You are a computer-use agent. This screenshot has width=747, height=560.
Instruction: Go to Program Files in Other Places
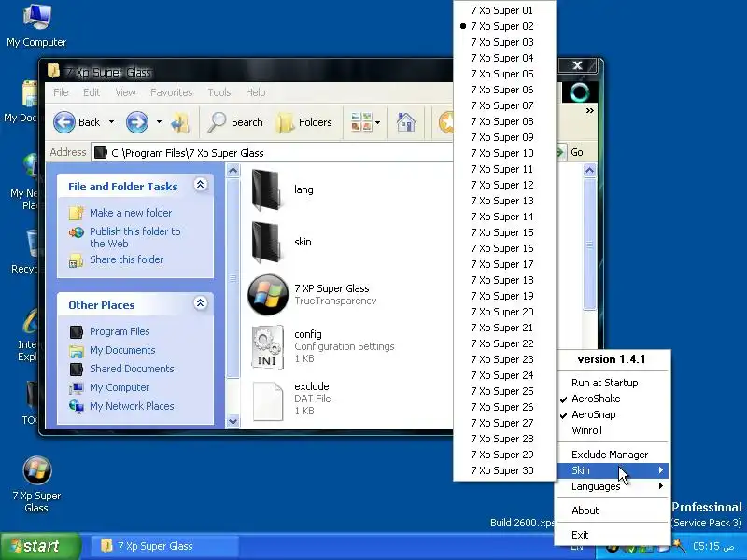point(120,331)
